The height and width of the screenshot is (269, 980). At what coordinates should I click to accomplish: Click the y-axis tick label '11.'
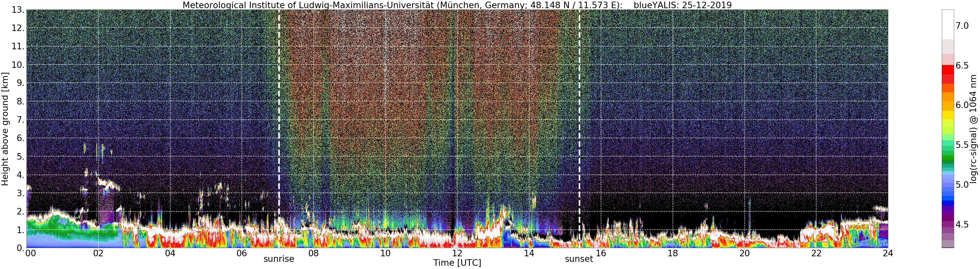point(18,46)
